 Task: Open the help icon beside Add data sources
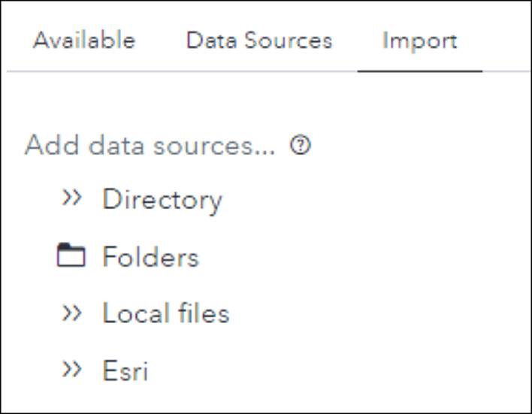coord(301,145)
